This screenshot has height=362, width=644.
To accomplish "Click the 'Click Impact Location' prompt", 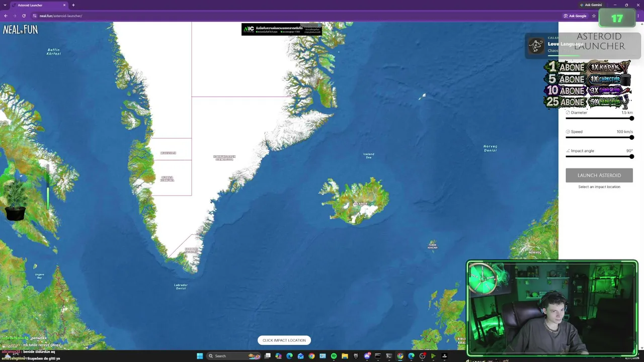I will (x=284, y=340).
